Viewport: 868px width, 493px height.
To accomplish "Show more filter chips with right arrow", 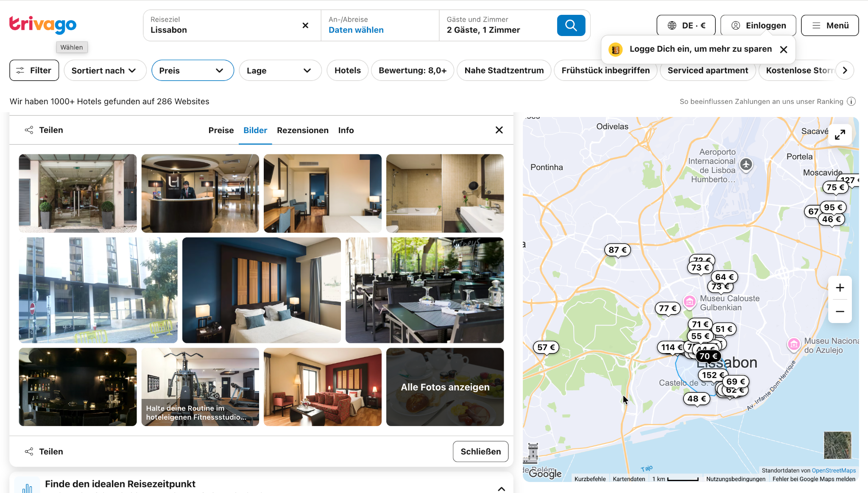I will (x=845, y=70).
